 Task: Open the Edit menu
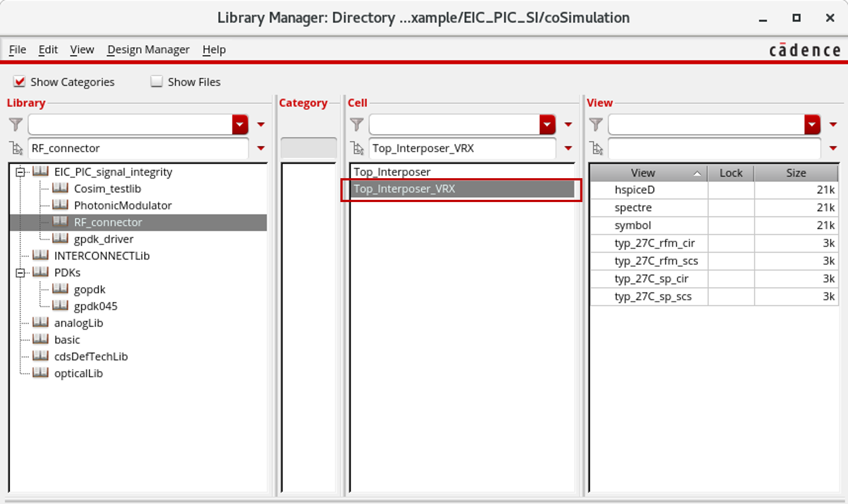48,50
